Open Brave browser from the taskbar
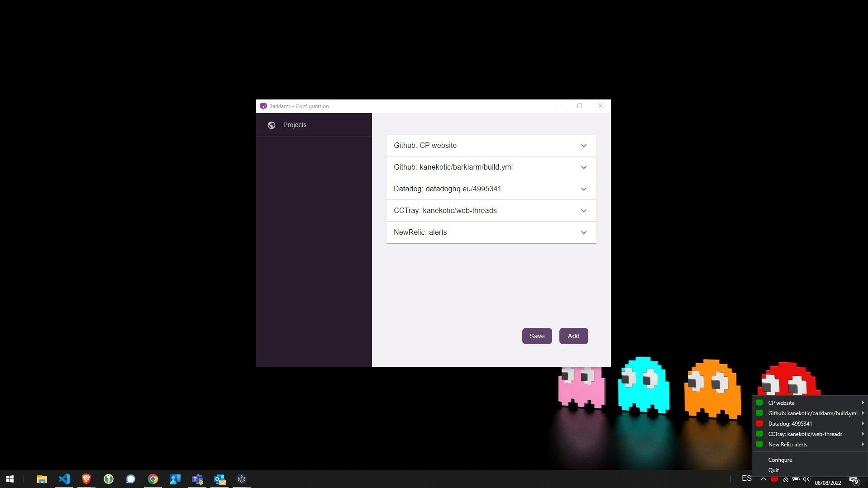 pyautogui.click(x=86, y=479)
